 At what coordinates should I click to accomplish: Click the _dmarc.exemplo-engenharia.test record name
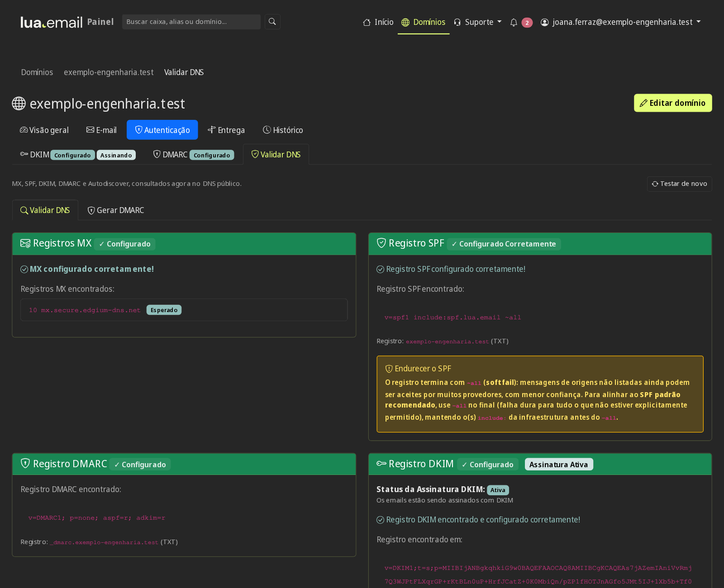click(x=104, y=542)
